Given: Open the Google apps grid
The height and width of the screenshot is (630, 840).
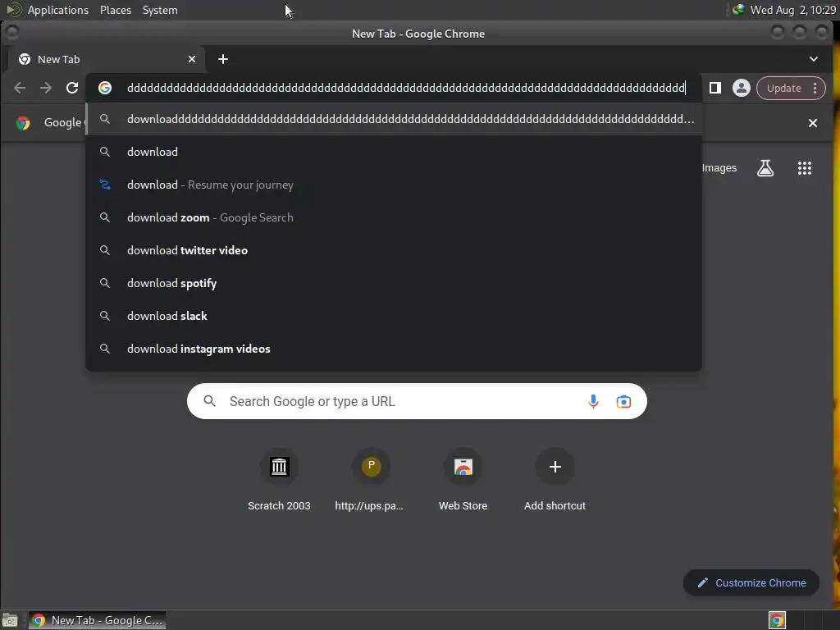Looking at the screenshot, I should (804, 168).
